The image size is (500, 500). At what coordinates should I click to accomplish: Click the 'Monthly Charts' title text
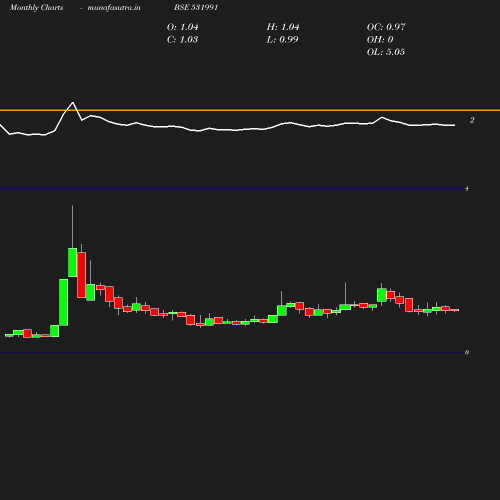pyautogui.click(x=36, y=8)
